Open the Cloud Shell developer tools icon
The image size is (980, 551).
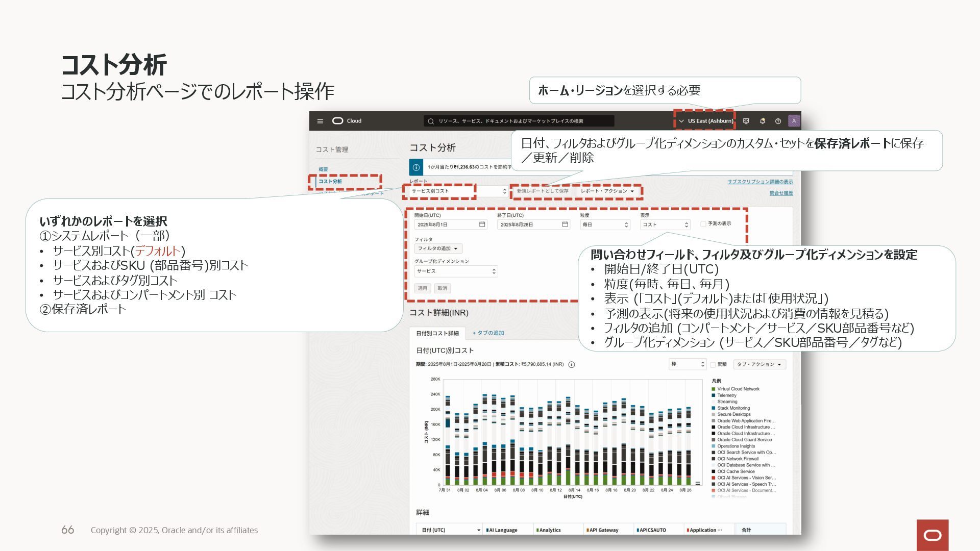coord(746,121)
